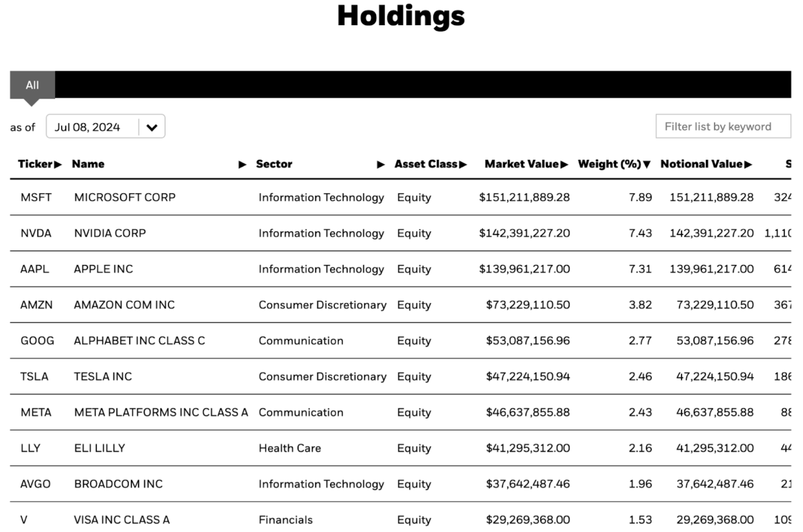The image size is (803, 532).
Task: Select the All holdings tab
Action: click(32, 85)
